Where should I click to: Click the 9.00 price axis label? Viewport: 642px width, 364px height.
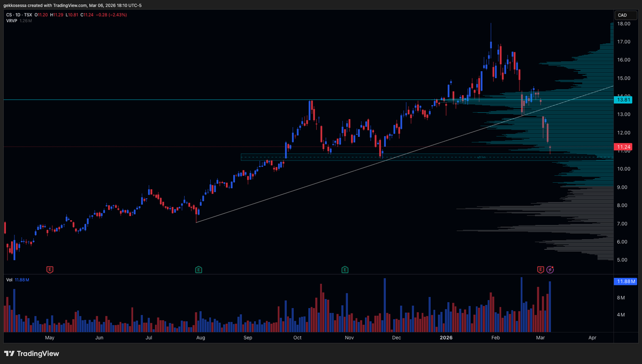(622, 187)
